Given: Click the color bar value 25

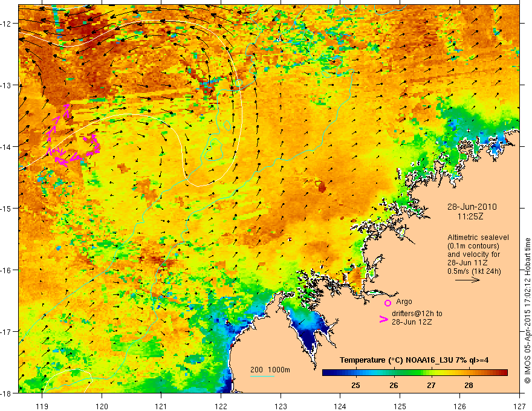Looking at the screenshot, I should 355,385.
